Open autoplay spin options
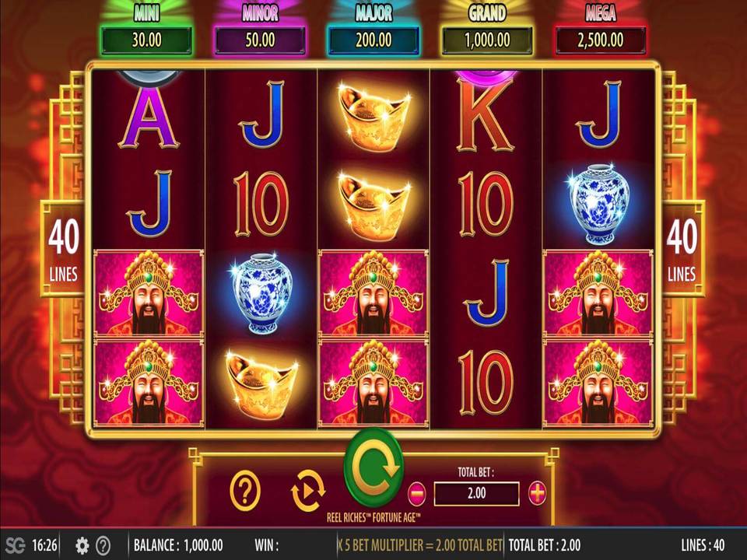Viewport: 747px width, 560px height. [x=308, y=491]
